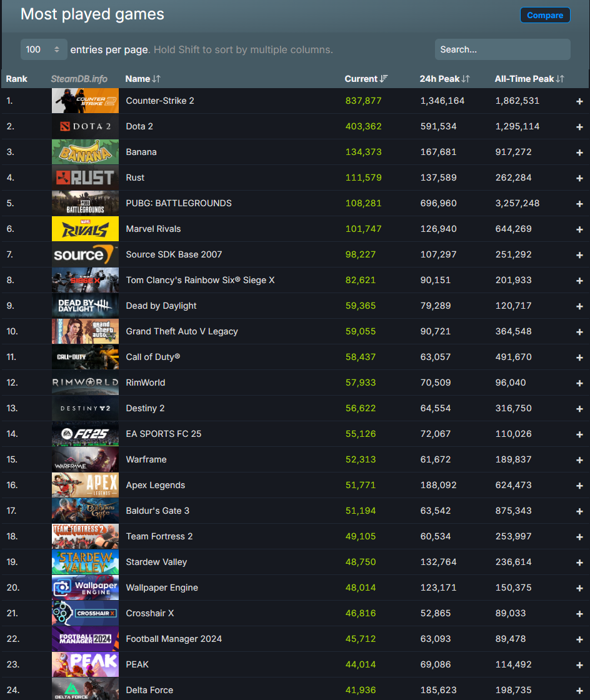The height and width of the screenshot is (700, 590).
Task: Select Baldur's Gate 3 all-time peak 875,343
Action: click(x=513, y=511)
